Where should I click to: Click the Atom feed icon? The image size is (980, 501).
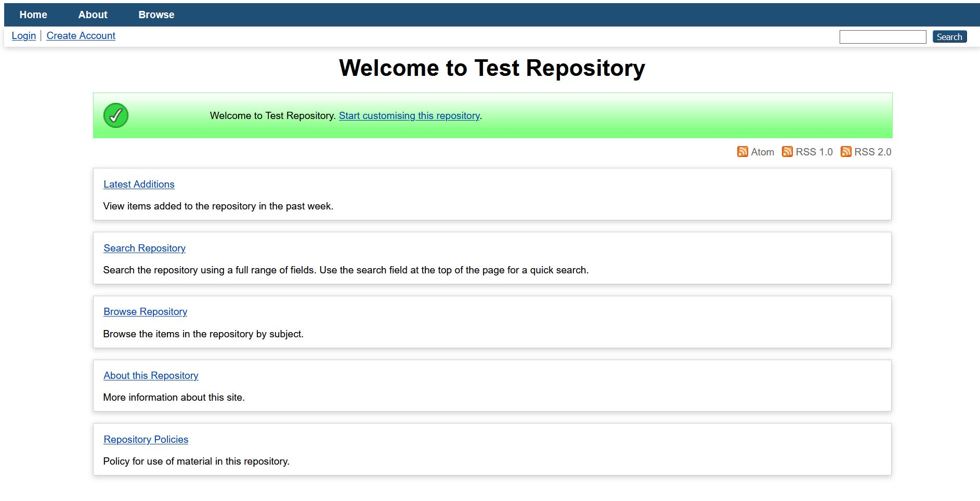pos(742,152)
